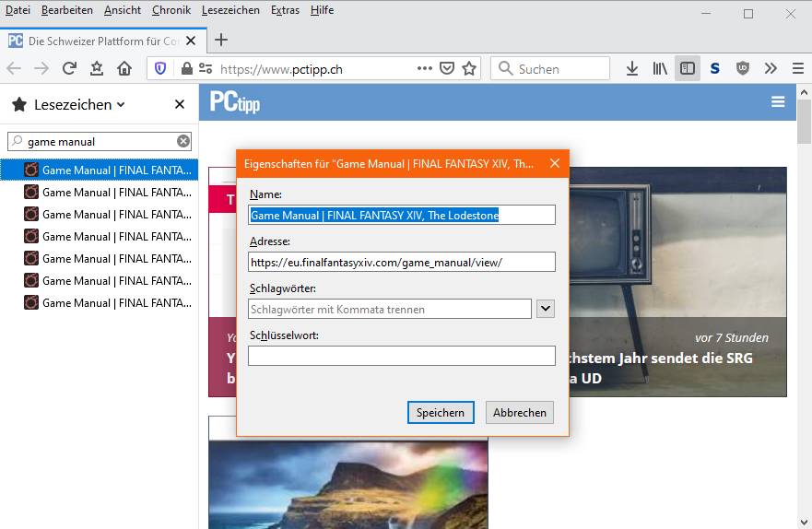This screenshot has height=529, width=812.
Task: Show site security info via the padlock icon
Action: tap(187, 68)
